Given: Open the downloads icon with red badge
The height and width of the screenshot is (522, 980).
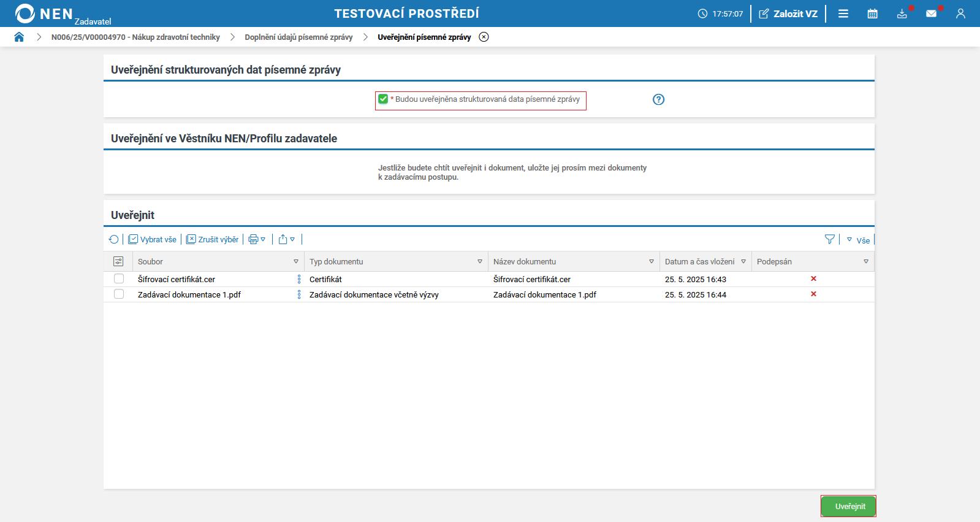Looking at the screenshot, I should (x=902, y=13).
